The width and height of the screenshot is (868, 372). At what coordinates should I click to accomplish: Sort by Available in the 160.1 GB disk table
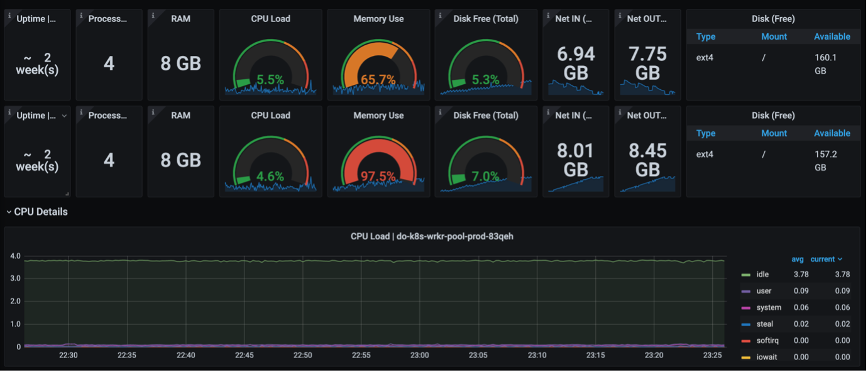click(832, 36)
